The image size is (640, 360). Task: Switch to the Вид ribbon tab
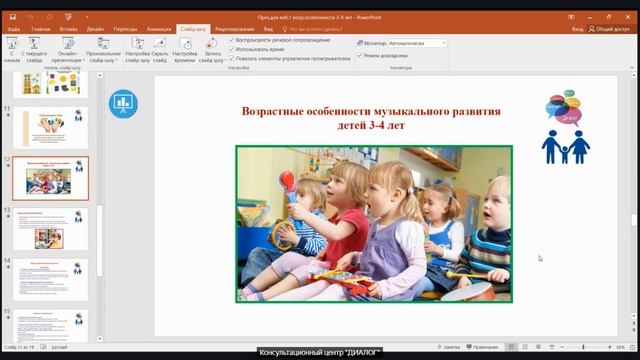pyautogui.click(x=268, y=29)
